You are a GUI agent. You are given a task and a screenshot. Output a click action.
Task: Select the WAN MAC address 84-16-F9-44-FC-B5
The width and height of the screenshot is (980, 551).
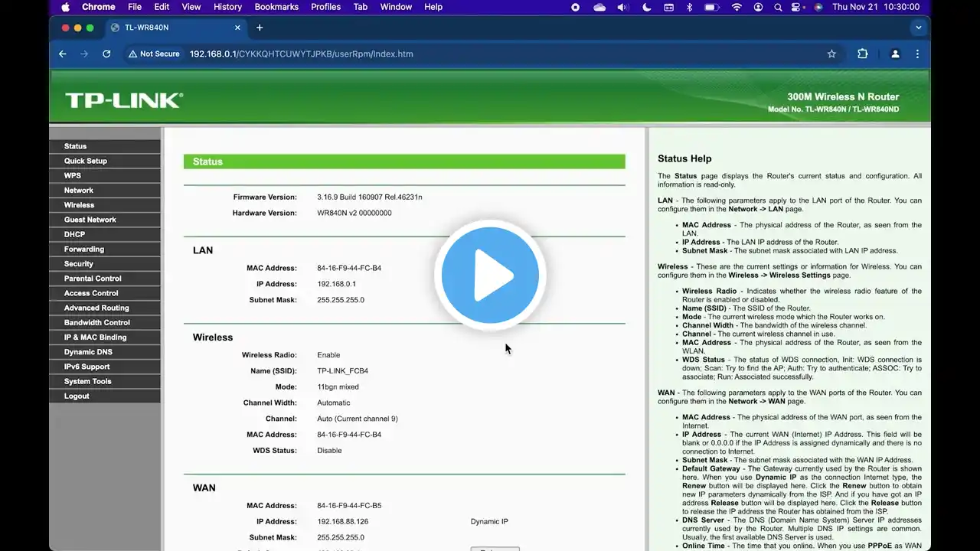tap(349, 506)
